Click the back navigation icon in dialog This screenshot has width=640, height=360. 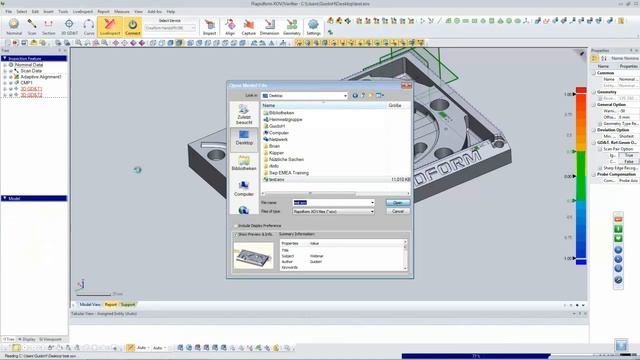click(x=355, y=96)
